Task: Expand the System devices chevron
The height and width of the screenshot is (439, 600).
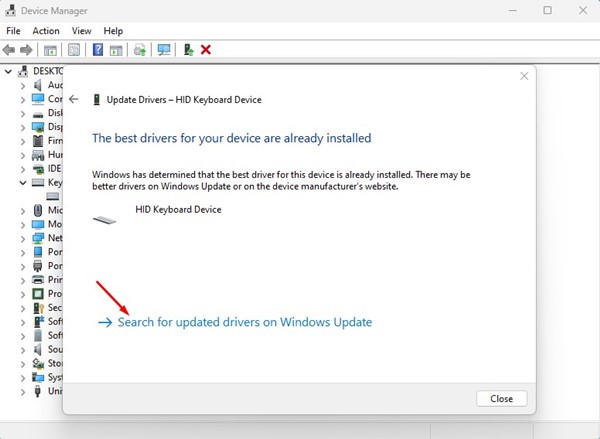Action: pyautogui.click(x=23, y=377)
